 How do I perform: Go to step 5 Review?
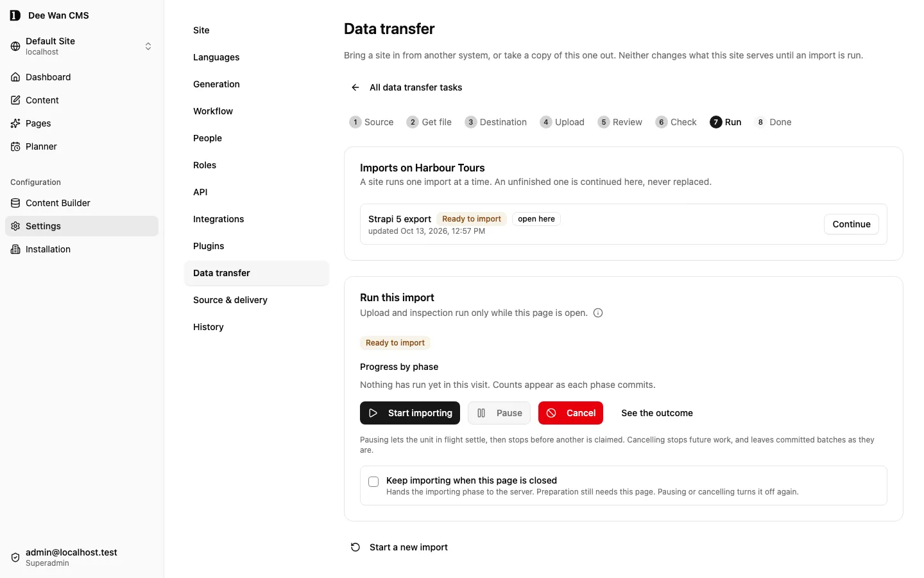(x=620, y=122)
